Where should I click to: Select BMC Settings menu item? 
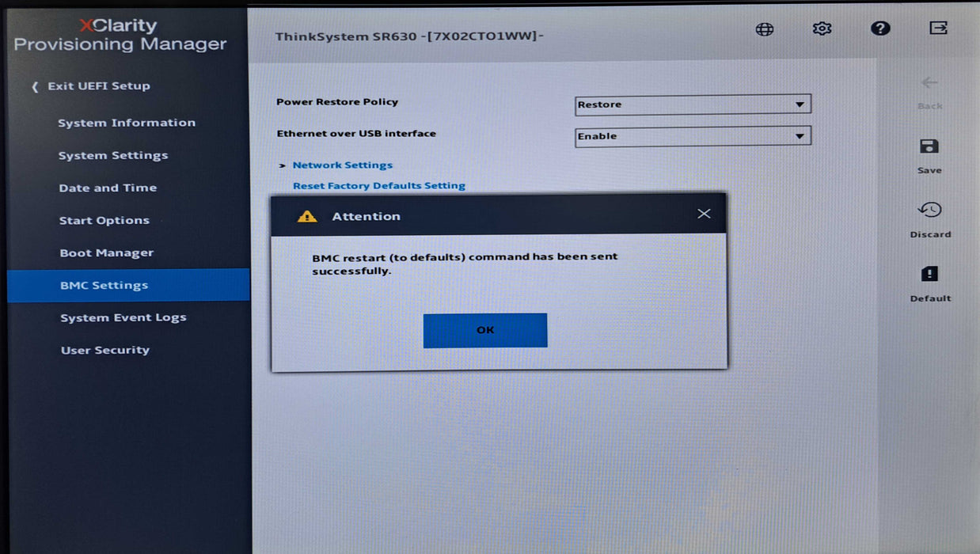click(x=128, y=285)
